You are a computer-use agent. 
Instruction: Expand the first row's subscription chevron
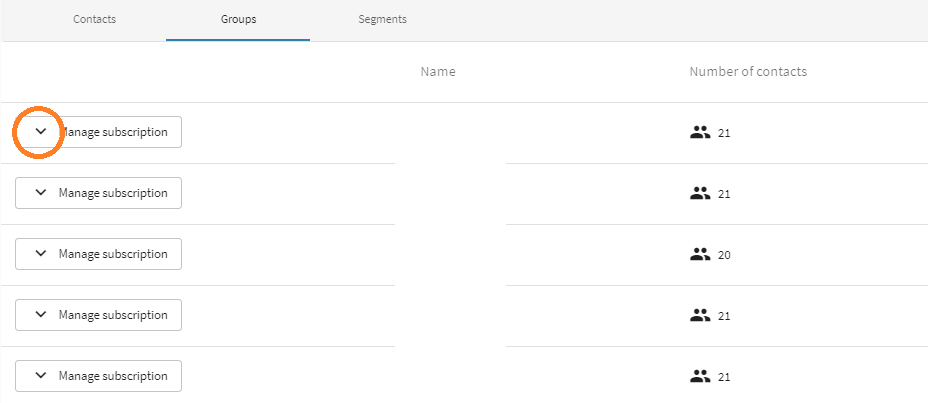[40, 132]
